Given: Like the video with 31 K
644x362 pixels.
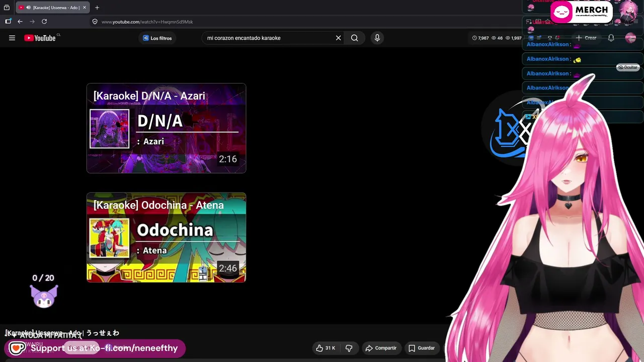Looking at the screenshot, I should click(x=325, y=348).
